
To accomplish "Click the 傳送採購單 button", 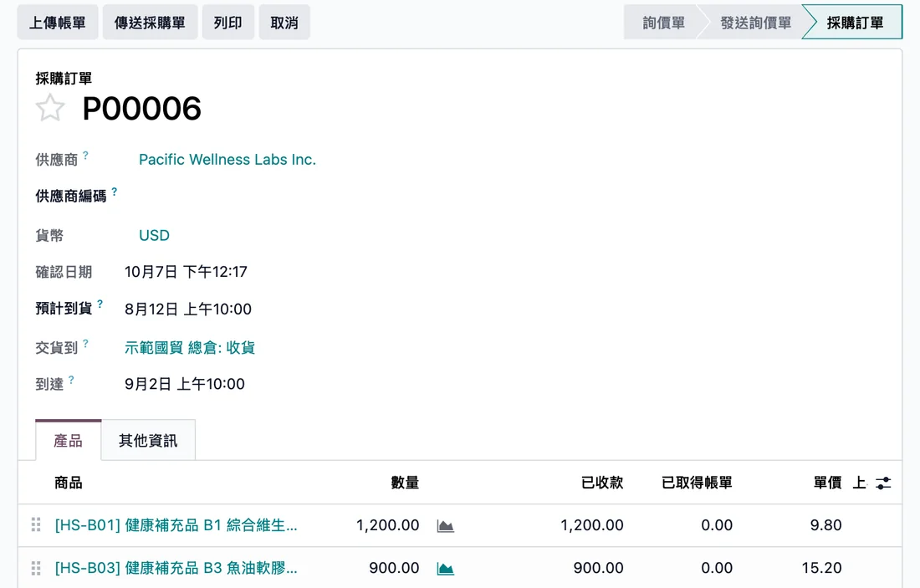I will point(150,23).
